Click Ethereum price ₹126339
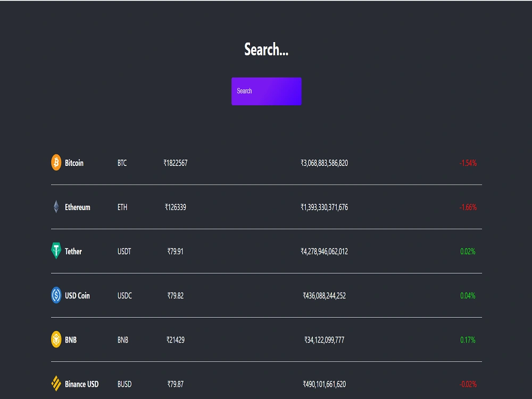The height and width of the screenshot is (399, 532). [176, 207]
